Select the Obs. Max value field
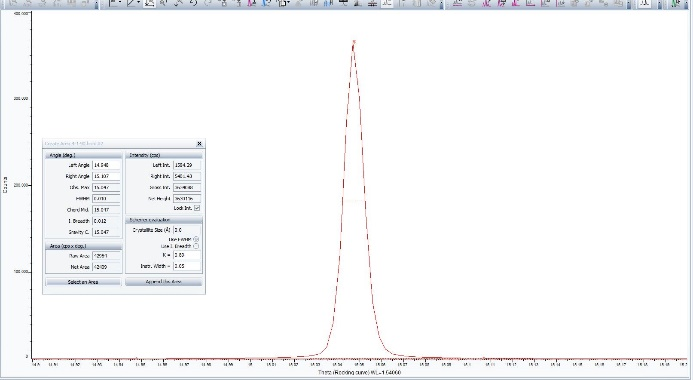 click(x=106, y=187)
